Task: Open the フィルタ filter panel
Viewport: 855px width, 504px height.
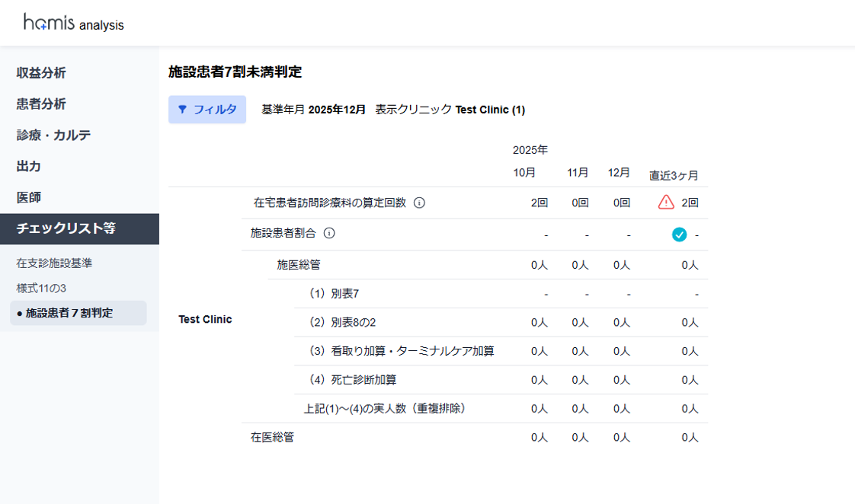Action: [207, 110]
